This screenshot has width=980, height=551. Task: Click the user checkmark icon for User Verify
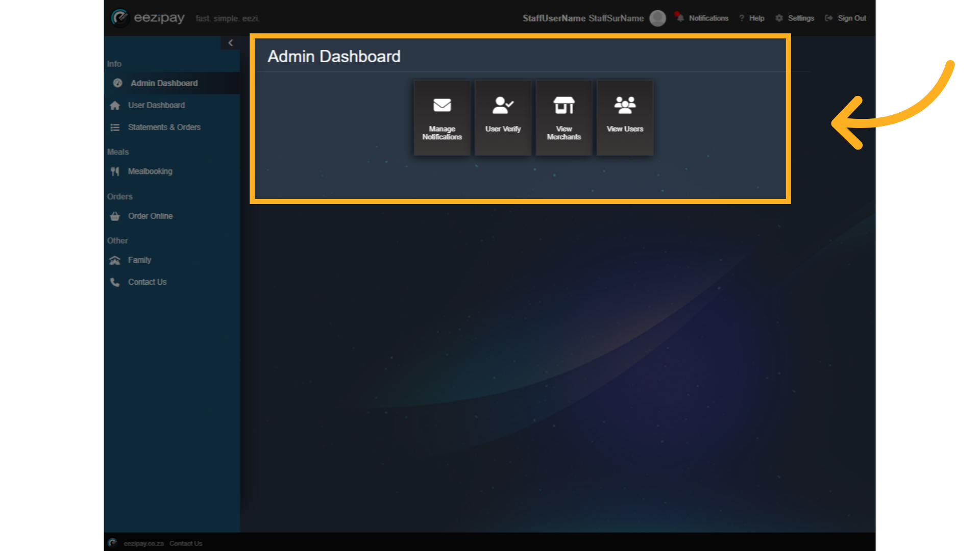tap(503, 105)
